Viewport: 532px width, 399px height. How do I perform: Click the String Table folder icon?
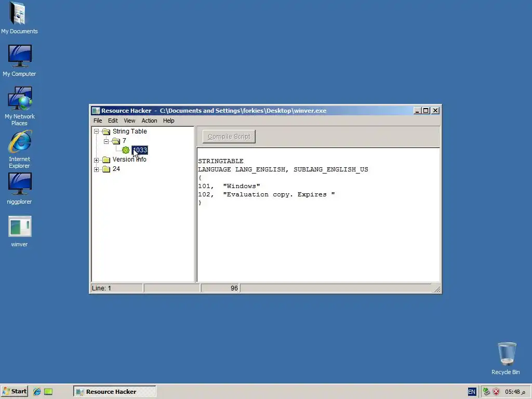click(x=106, y=131)
